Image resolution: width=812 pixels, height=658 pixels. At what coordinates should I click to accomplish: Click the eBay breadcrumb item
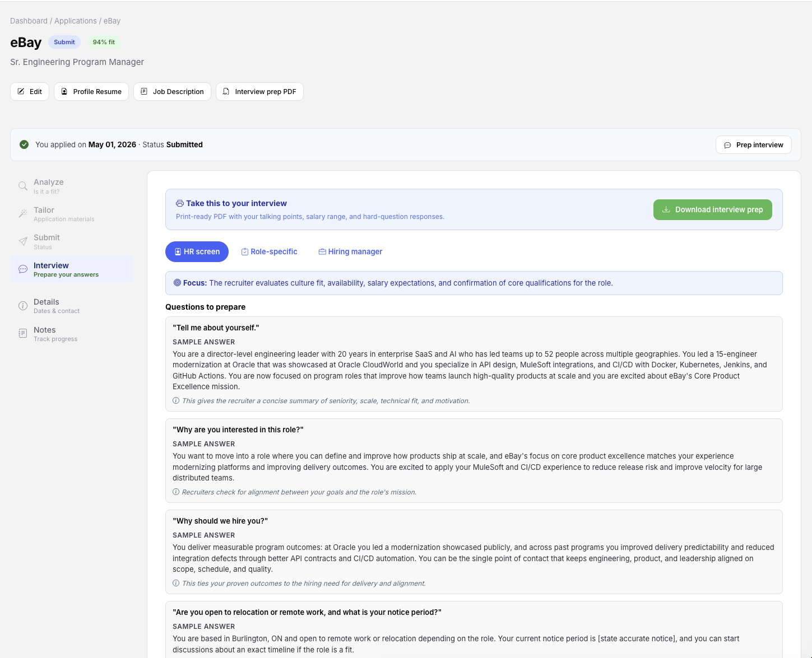pyautogui.click(x=112, y=21)
